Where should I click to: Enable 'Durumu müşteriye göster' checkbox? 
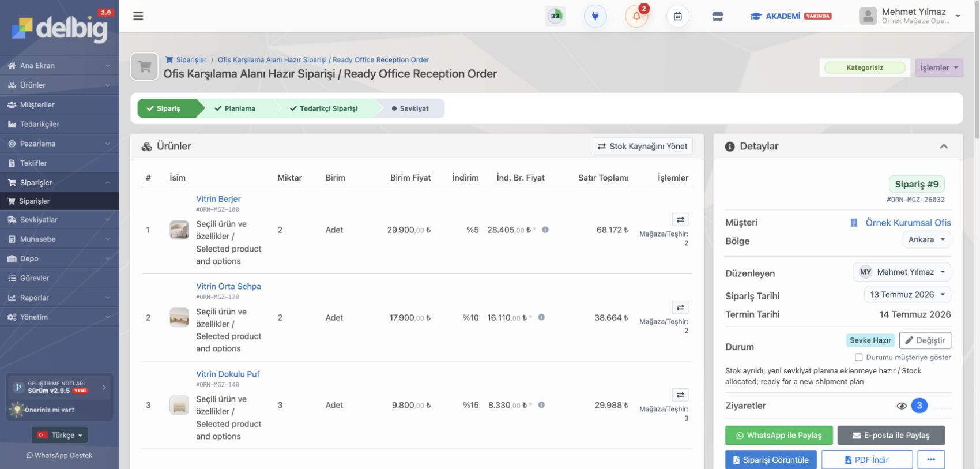coord(858,357)
